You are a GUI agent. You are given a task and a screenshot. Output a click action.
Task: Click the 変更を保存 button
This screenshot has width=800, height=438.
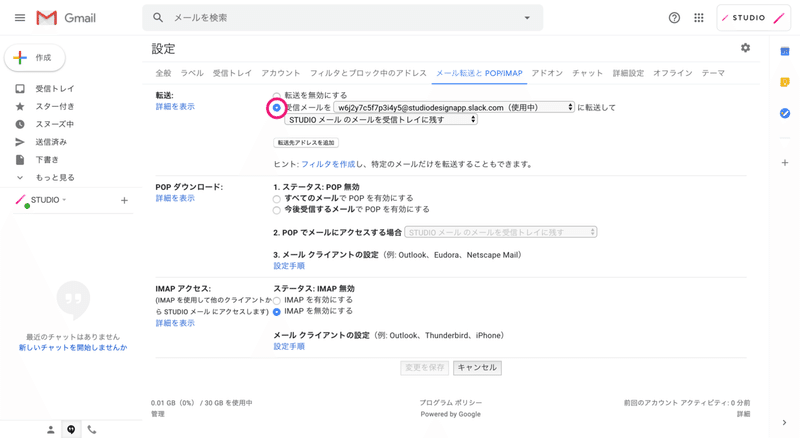point(424,368)
